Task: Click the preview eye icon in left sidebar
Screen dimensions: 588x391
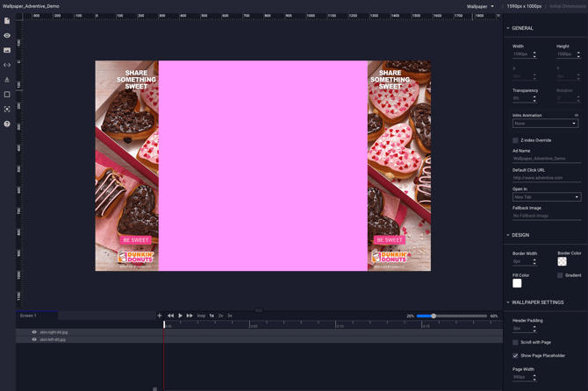Action: point(7,36)
